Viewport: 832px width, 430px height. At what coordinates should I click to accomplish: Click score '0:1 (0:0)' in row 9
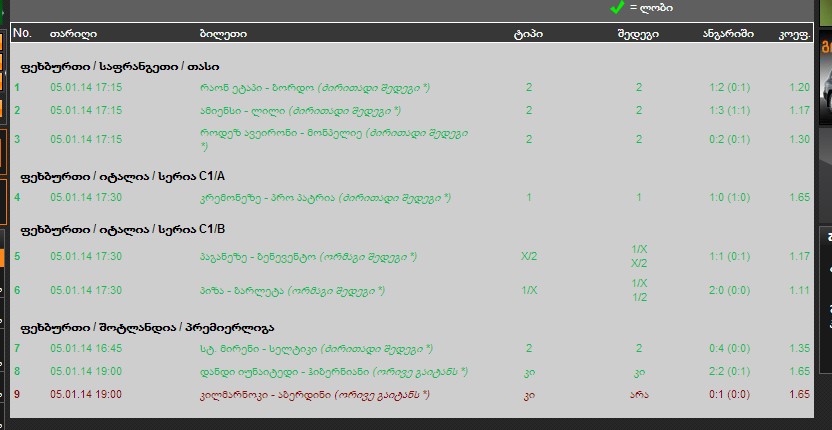(730, 394)
